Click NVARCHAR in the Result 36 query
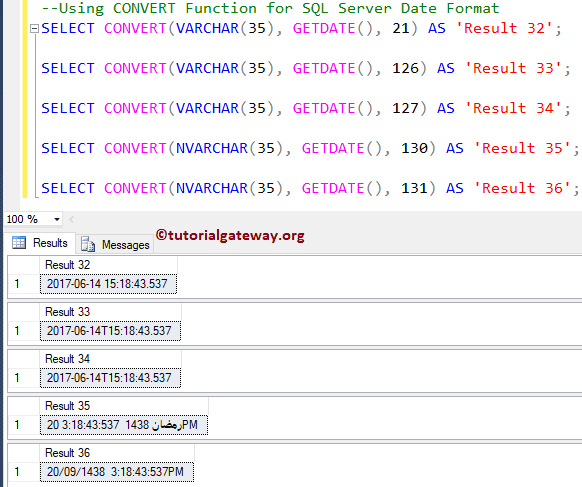This screenshot has width=582, height=487. pos(212,189)
